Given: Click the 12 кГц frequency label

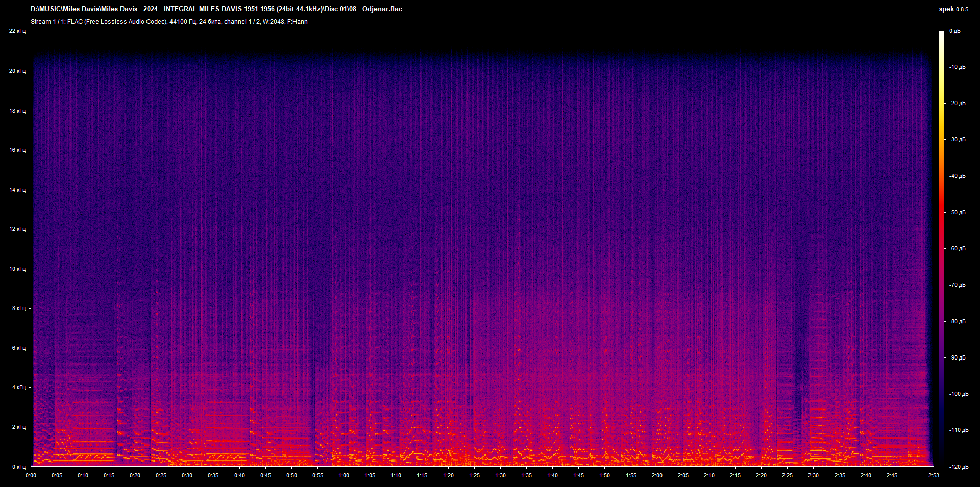Looking at the screenshot, I should (x=17, y=229).
